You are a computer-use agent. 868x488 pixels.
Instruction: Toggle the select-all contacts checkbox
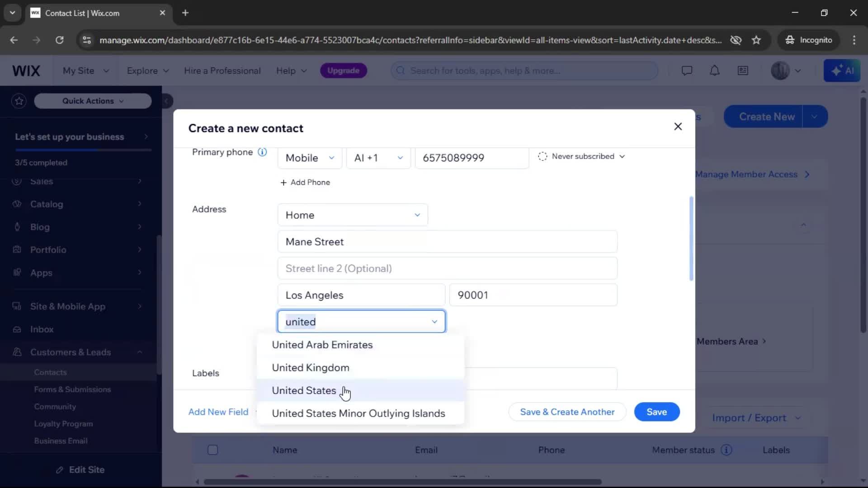coord(212,450)
